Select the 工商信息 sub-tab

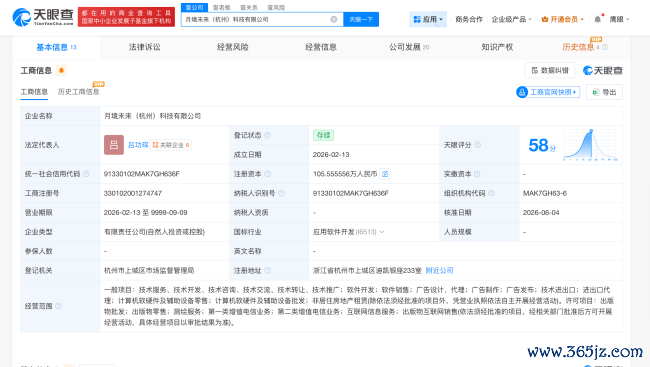pos(34,92)
